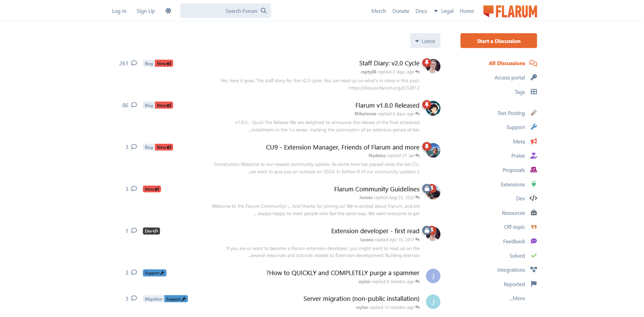Select Off-topic label in the sidebar
Viewport: 644px width, 317px height.
pos(515,227)
